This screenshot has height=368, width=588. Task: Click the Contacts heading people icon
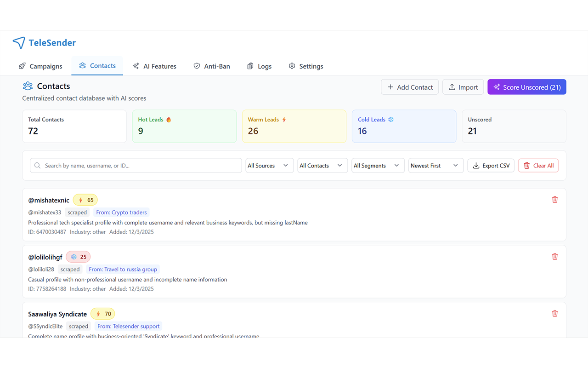coord(28,86)
